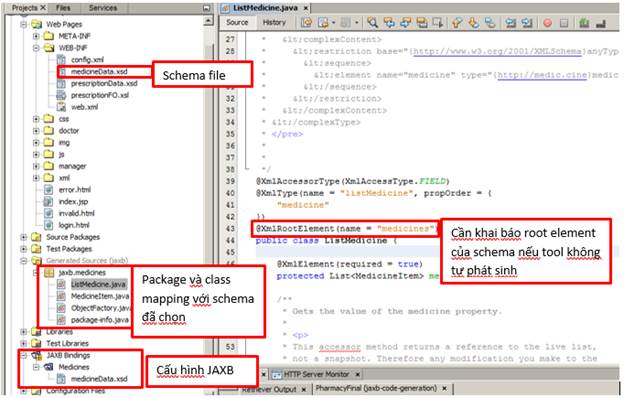
Task: Open the History editor view
Action: pos(274,23)
